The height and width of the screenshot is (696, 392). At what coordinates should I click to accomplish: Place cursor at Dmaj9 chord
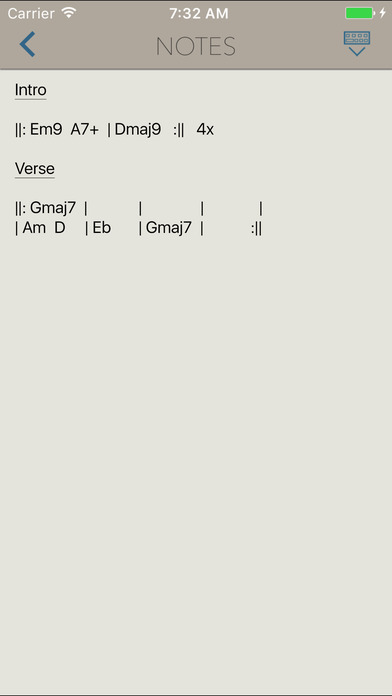coord(138,130)
